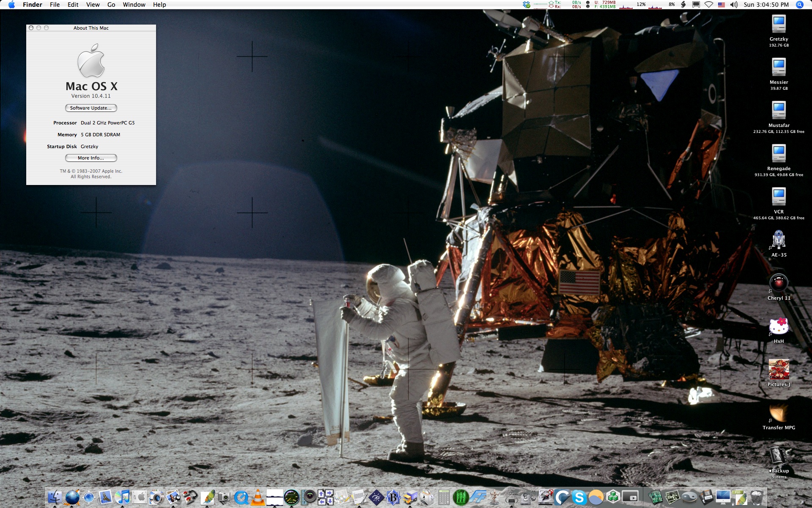Viewport: 812px width, 508px height.
Task: Click the More Info button
Action: 91,158
